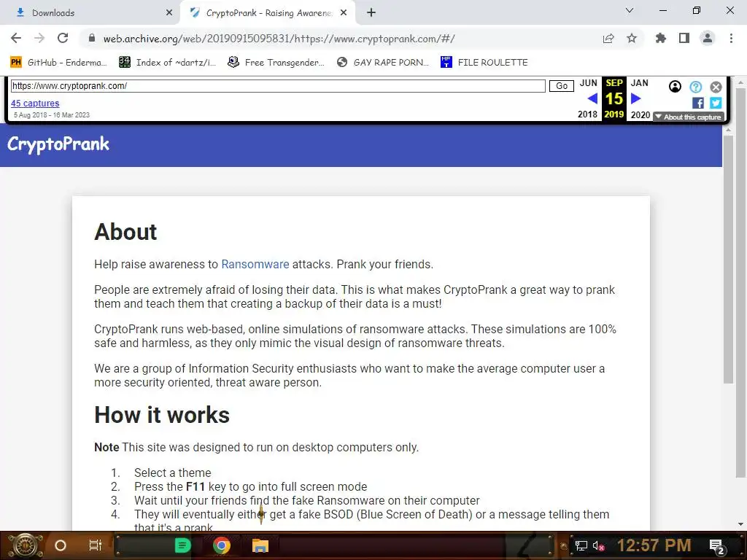Image resolution: width=747 pixels, height=560 pixels.
Task: Close the Wayback toolbar
Action: tap(716, 87)
